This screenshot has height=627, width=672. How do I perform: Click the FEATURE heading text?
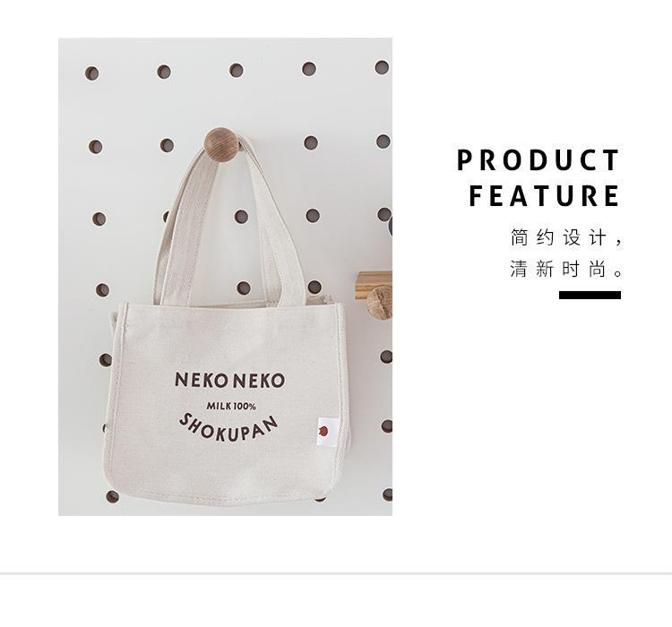point(544,196)
